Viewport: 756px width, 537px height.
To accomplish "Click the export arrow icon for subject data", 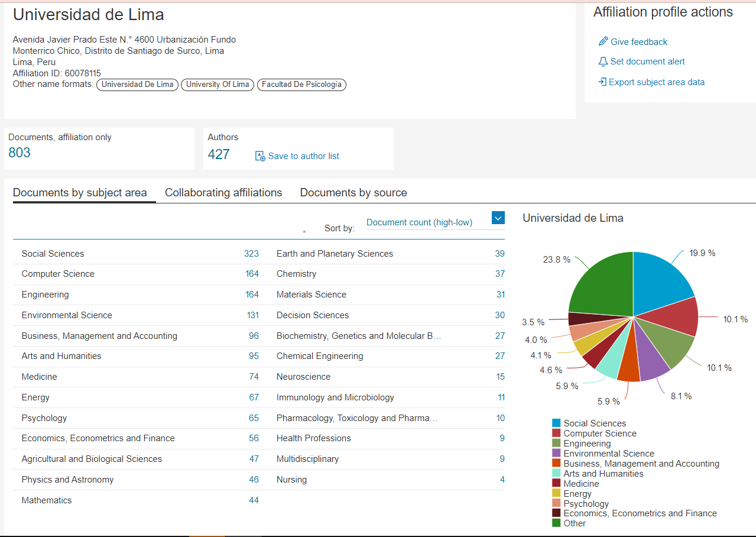I will pyautogui.click(x=602, y=82).
